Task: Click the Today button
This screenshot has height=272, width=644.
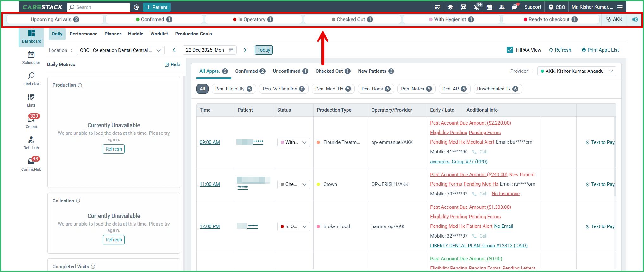Action: point(264,50)
